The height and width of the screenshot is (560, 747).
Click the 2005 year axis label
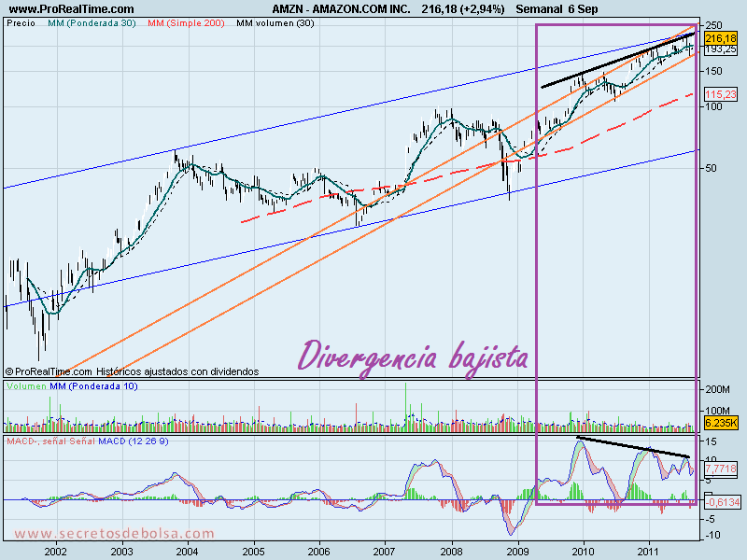coord(253,552)
